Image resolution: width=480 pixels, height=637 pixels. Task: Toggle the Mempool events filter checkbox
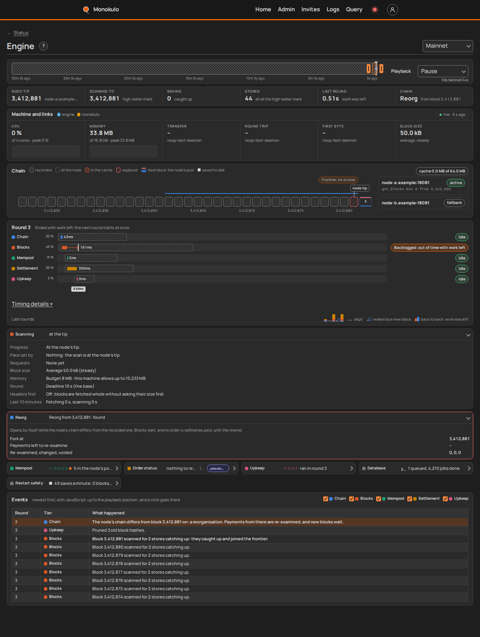coord(378,499)
